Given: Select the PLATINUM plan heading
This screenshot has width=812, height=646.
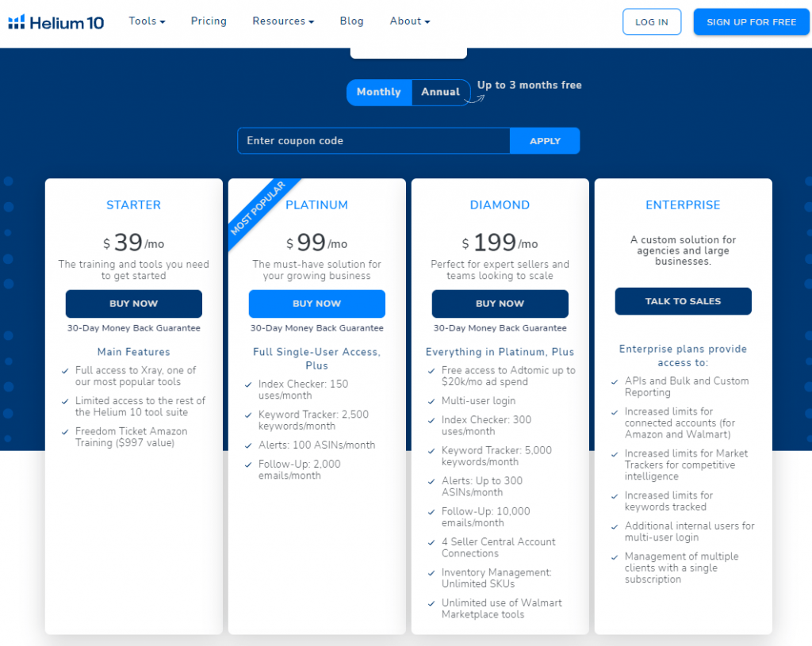Looking at the screenshot, I should 317,205.
